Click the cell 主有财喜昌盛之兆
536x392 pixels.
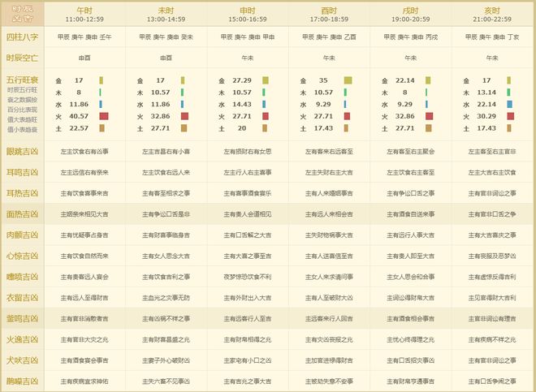click(x=166, y=340)
